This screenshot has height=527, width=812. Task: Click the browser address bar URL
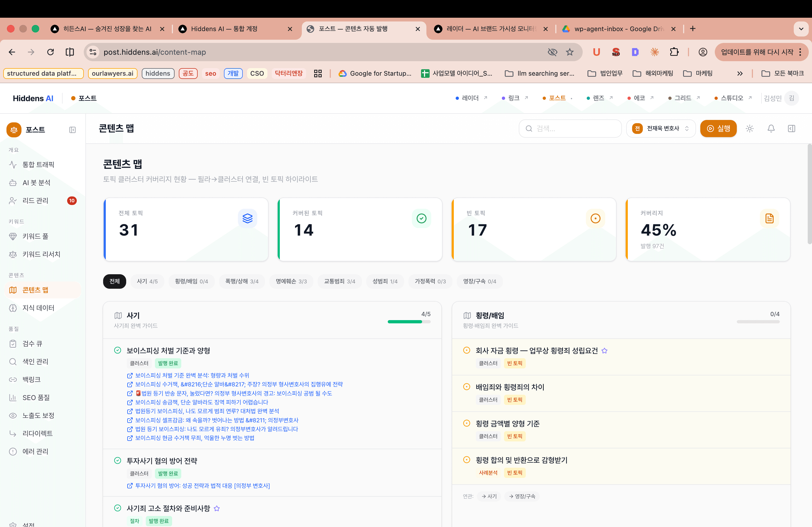pyautogui.click(x=155, y=52)
